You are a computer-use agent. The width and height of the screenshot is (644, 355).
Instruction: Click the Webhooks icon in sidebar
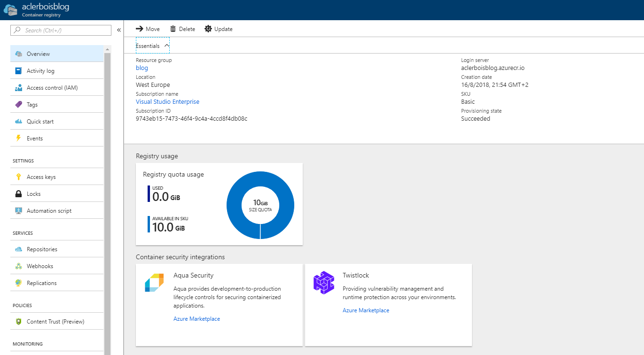(18, 266)
